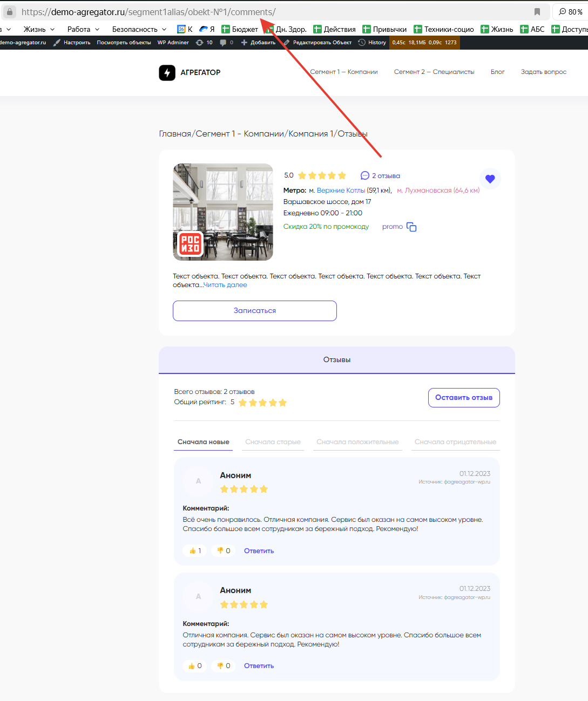
Task: Click the updates icon in admin bar
Action: tap(200, 43)
